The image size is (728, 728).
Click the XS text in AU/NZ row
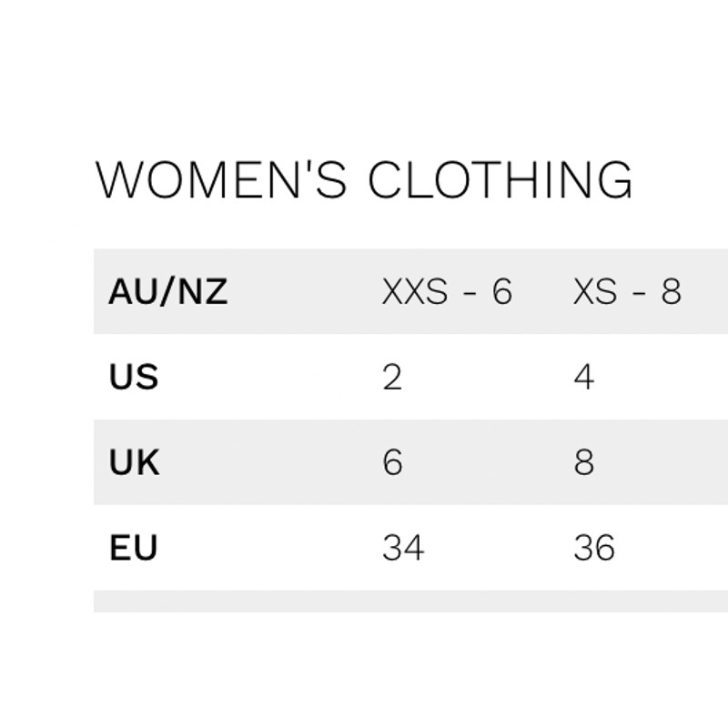click(x=595, y=291)
